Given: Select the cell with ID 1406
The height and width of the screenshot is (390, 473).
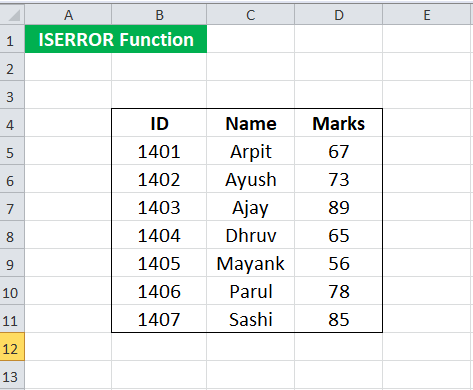Looking at the screenshot, I should pos(159,291).
